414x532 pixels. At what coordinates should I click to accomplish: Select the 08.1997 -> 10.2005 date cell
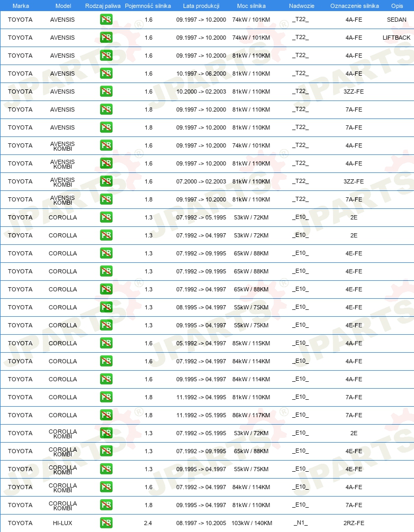pyautogui.click(x=201, y=523)
